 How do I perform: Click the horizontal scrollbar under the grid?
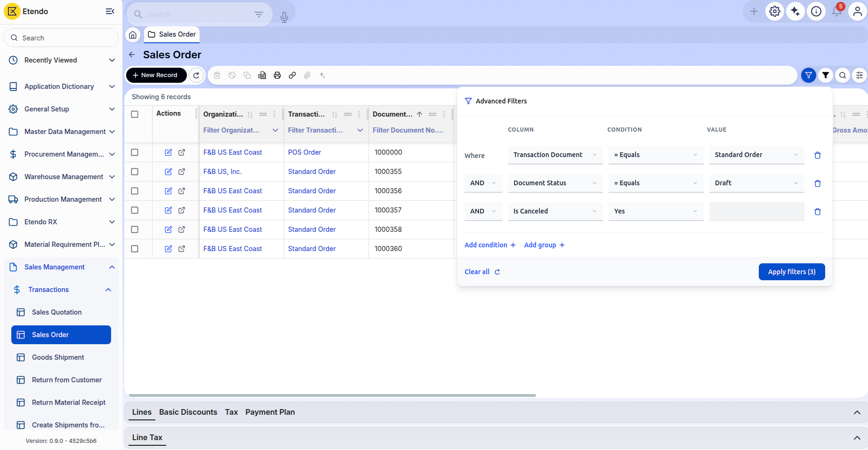(x=332, y=395)
